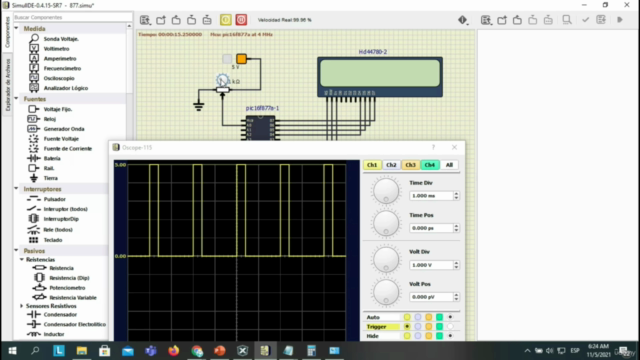This screenshot has width=640, height=360.
Task: Click the Volt Pos value field
Action: point(431,297)
